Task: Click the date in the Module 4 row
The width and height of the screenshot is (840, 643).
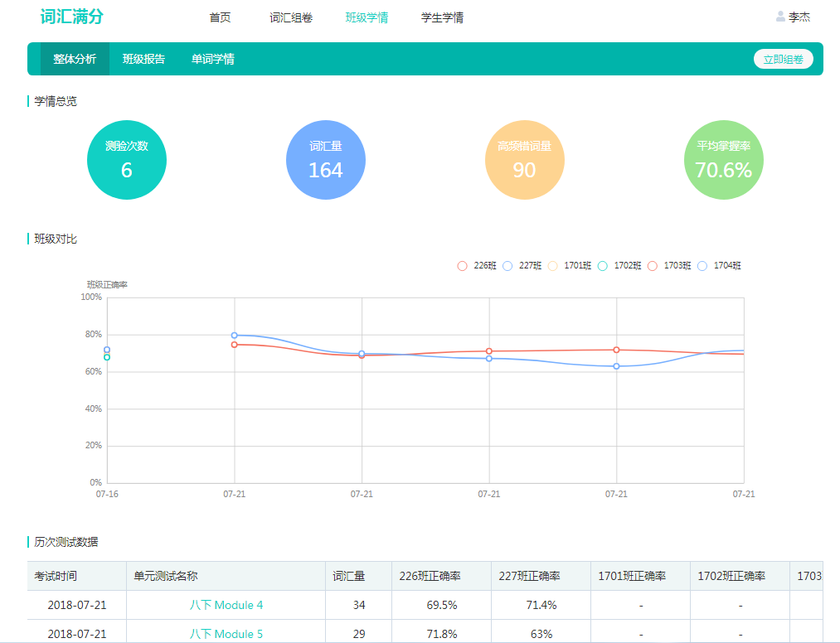Action: click(x=77, y=605)
